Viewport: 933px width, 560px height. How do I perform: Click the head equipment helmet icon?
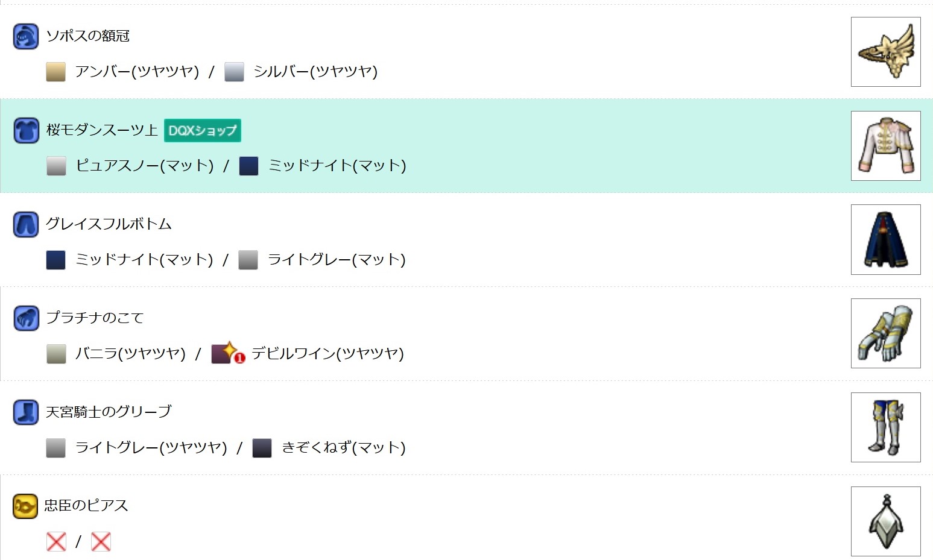pyautogui.click(x=26, y=36)
